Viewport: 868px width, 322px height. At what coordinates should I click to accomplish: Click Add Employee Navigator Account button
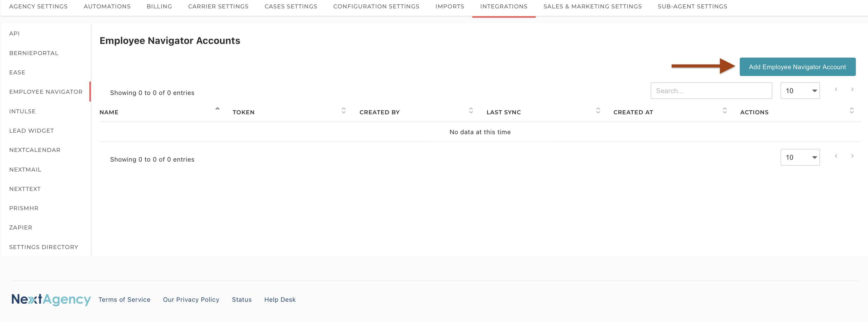[x=797, y=67]
